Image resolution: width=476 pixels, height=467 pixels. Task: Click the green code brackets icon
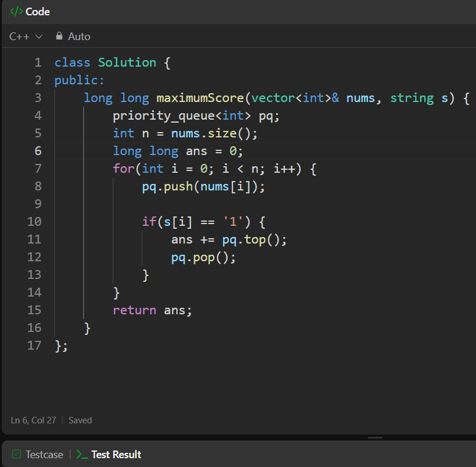click(17, 12)
